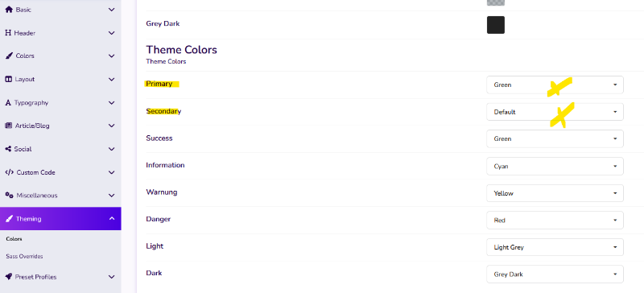Open the Primary color dropdown
The width and height of the screenshot is (644, 293).
(x=555, y=85)
